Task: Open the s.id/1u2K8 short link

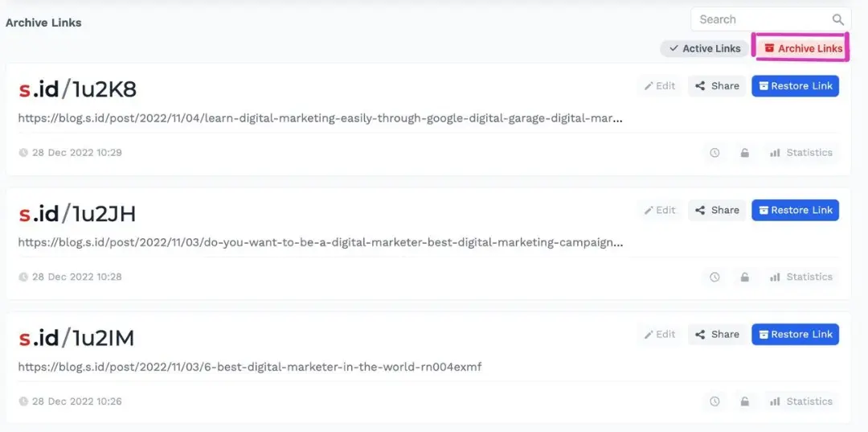Action: [x=77, y=89]
